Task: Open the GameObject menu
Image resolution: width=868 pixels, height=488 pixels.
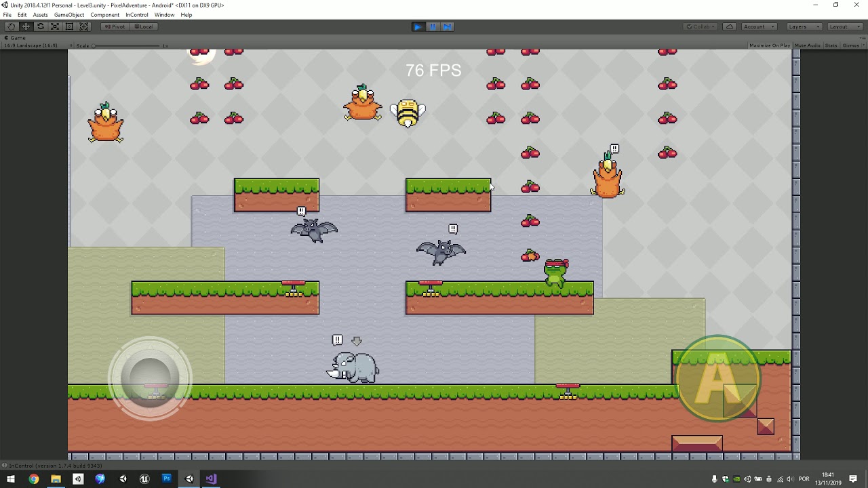Action: click(x=69, y=15)
